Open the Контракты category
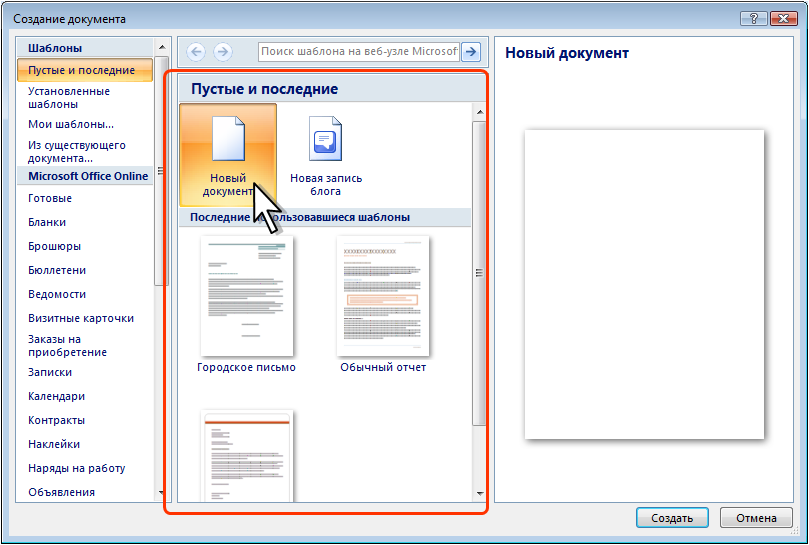 (x=57, y=420)
